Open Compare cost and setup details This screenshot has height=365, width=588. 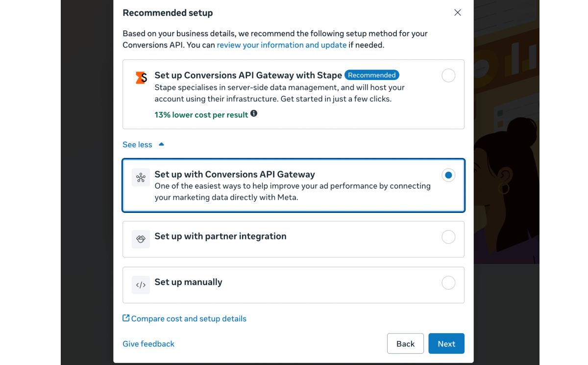point(189,319)
